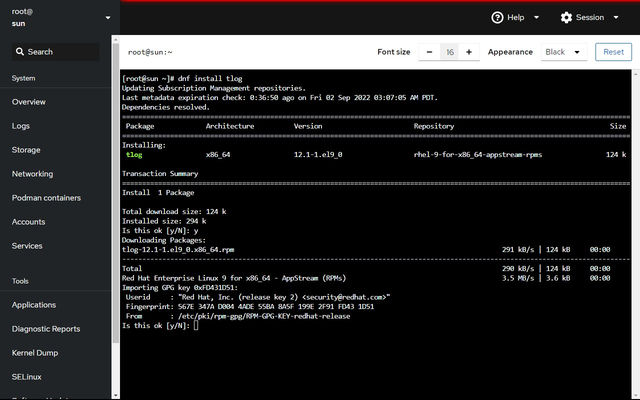The height and width of the screenshot is (400, 640).
Task: Expand the Session dropdown arrow
Action: coord(616,18)
